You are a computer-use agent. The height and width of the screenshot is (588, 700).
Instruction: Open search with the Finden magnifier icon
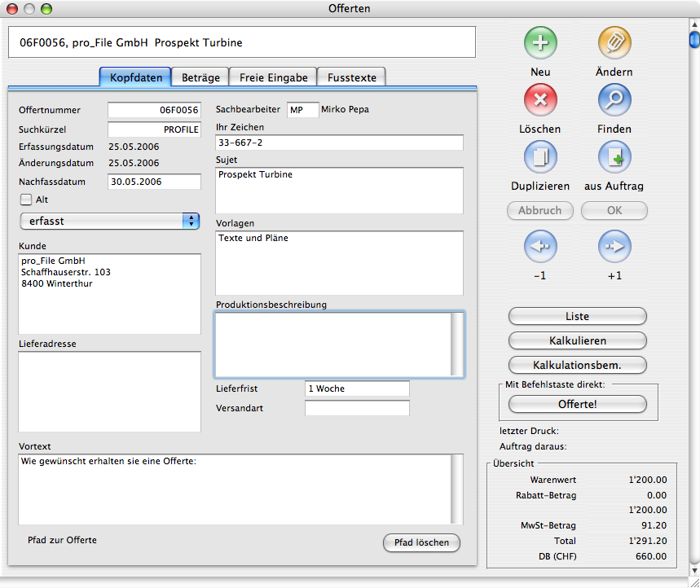(614, 100)
